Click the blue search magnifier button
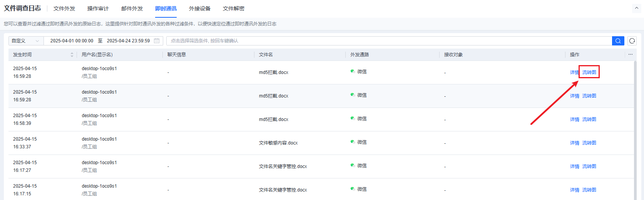 point(618,41)
